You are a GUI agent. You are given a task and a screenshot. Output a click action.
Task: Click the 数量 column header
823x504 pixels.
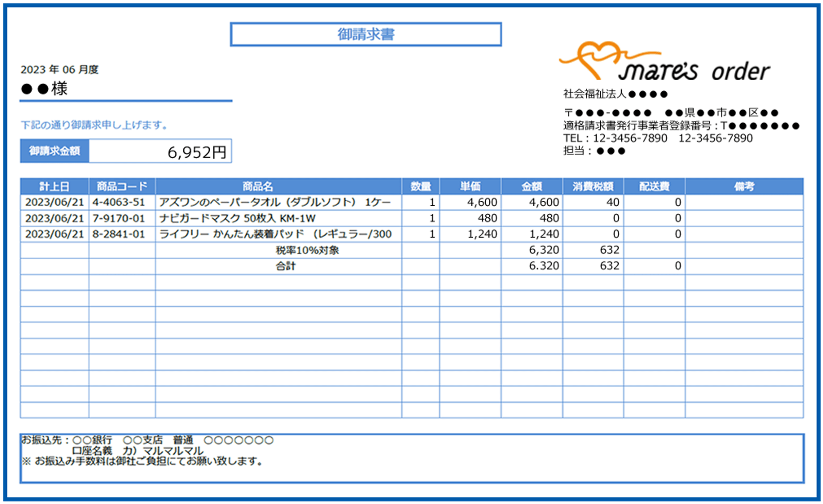click(x=421, y=186)
